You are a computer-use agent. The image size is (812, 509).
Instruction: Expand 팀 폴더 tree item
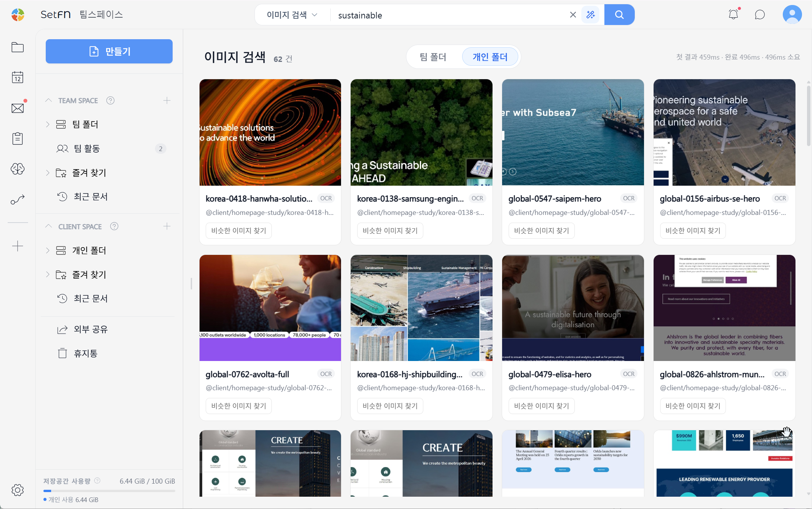click(x=48, y=124)
